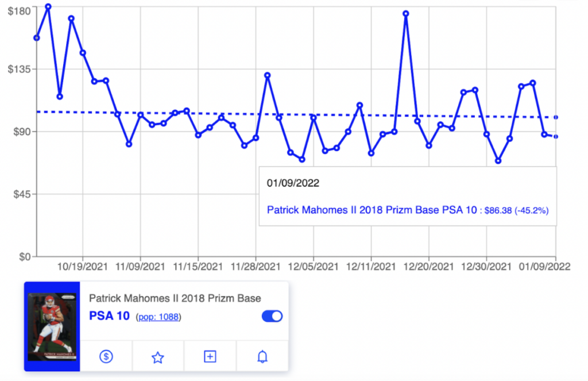This screenshot has width=588, height=381.
Task: Click the 10/19/2021 x-axis date label
Action: pyautogui.click(x=83, y=267)
